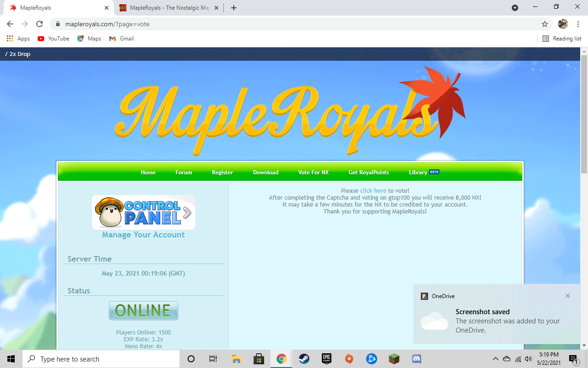588x368 pixels.
Task: Open the Library beta page
Action: (x=424, y=172)
